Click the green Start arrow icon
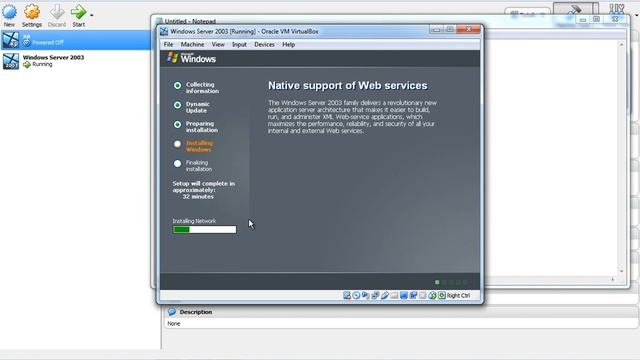Viewport: 640px width, 360px height. 78,12
